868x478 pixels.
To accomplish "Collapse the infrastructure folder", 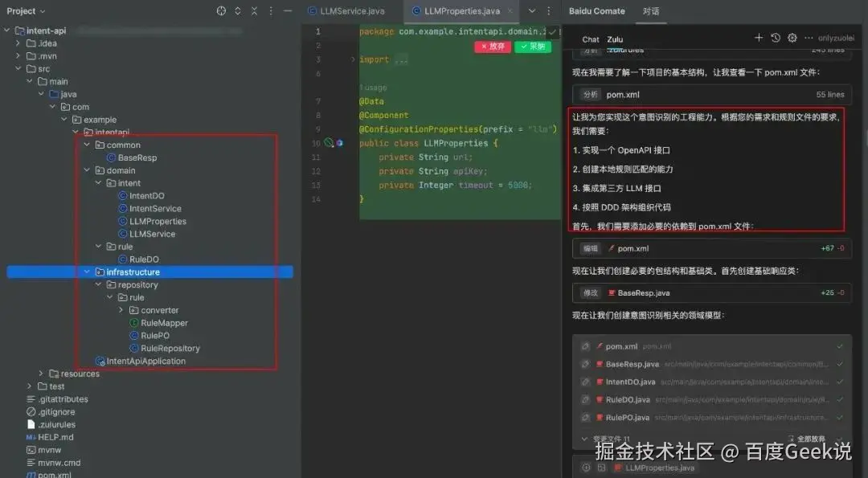I will pos(87,272).
